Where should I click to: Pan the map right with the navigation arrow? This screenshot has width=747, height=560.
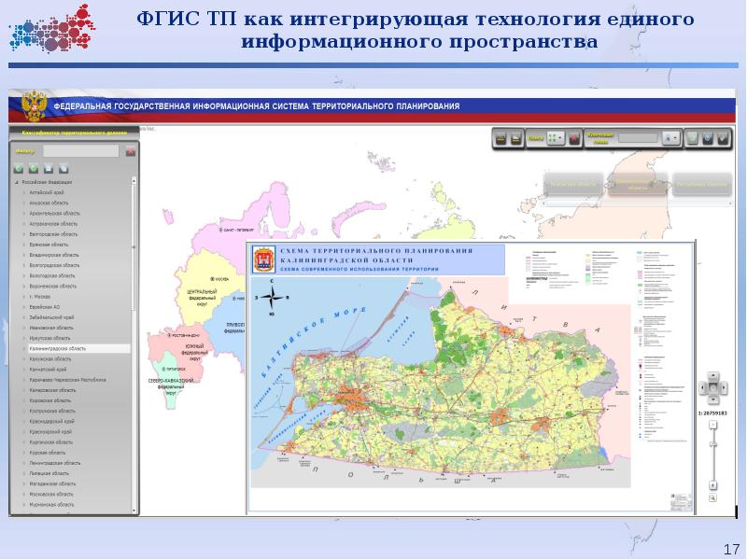(722, 386)
